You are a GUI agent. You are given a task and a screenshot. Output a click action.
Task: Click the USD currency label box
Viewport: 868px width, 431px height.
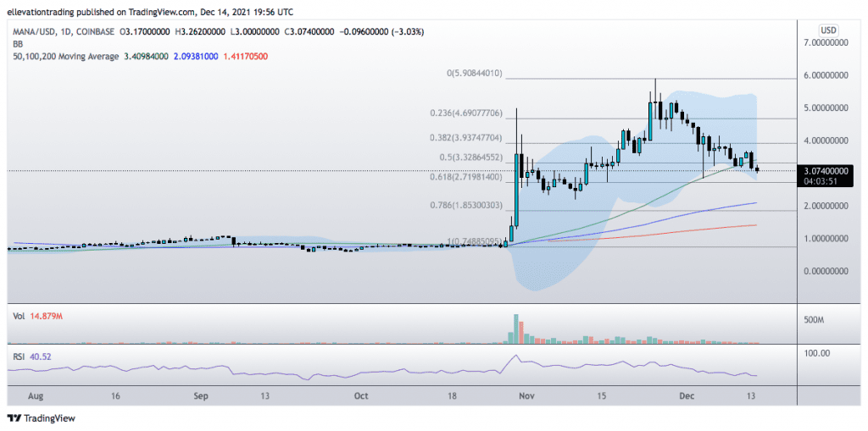coord(828,30)
